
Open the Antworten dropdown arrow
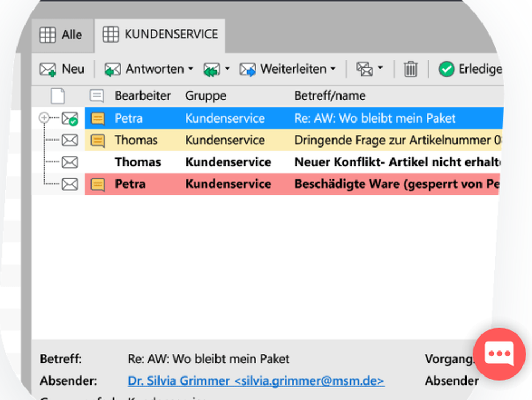[x=190, y=69]
